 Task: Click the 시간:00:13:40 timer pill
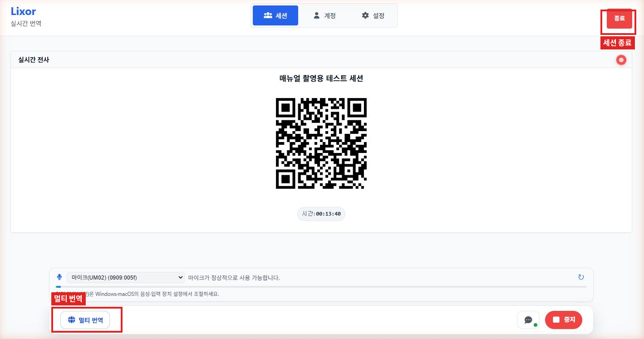point(321,214)
